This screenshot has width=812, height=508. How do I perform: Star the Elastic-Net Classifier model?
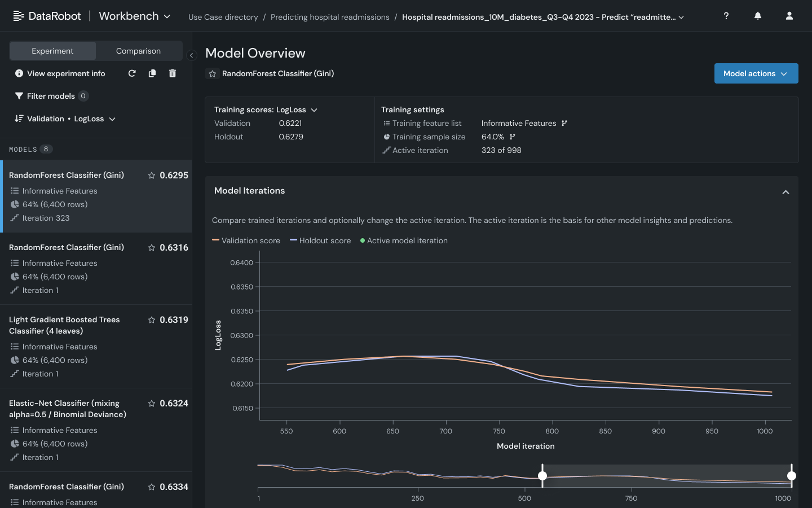coord(152,404)
